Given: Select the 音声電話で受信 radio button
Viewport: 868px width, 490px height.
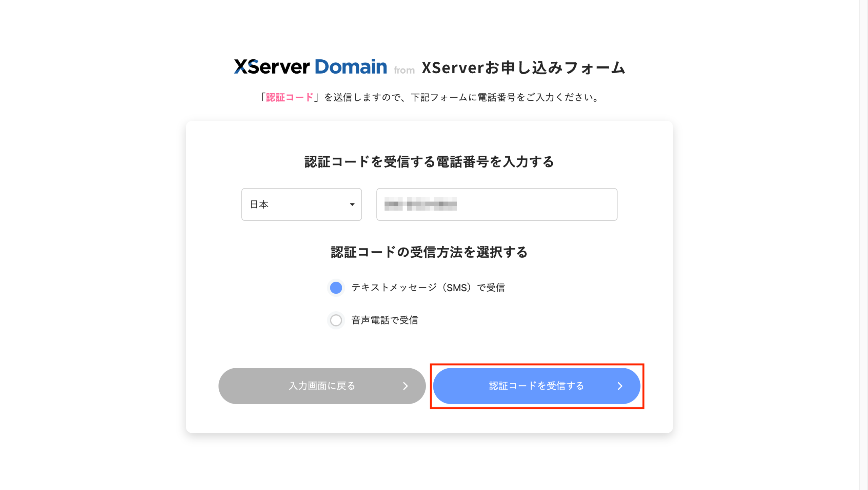Looking at the screenshot, I should (336, 320).
